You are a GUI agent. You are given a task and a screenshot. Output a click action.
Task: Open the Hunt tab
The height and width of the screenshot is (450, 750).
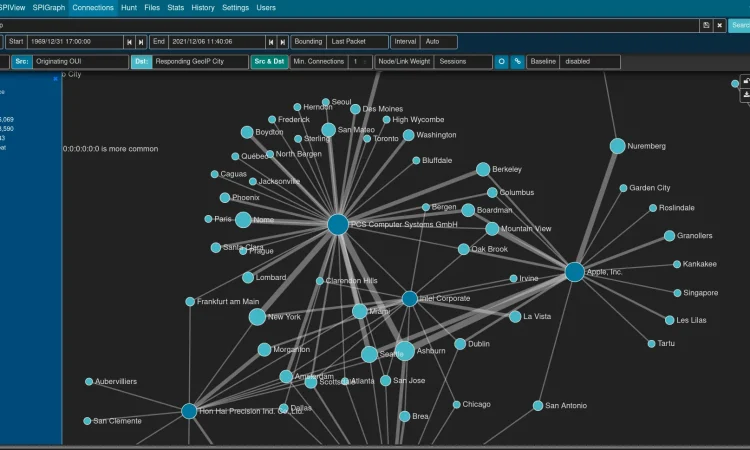(x=129, y=8)
